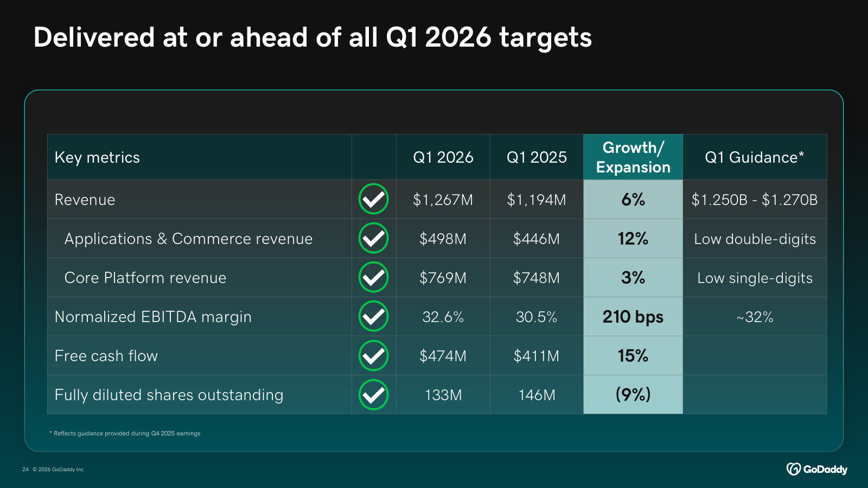Click the 'Low double-digits' guidance cell
Image resolution: width=868 pixels, height=488 pixels.
pos(755,239)
